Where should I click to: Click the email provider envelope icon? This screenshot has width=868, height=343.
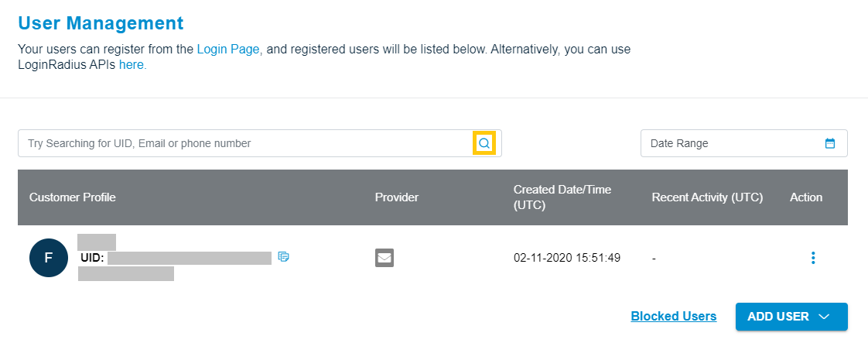[x=384, y=258]
